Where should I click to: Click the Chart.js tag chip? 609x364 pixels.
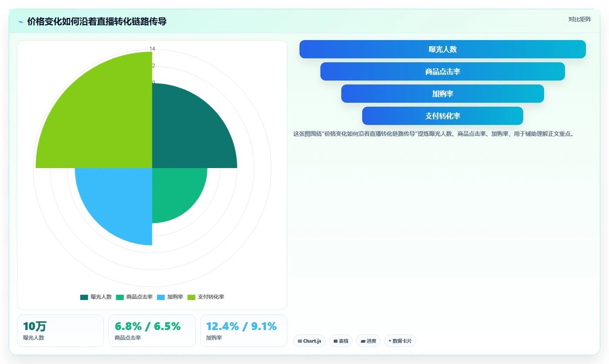tap(309, 341)
